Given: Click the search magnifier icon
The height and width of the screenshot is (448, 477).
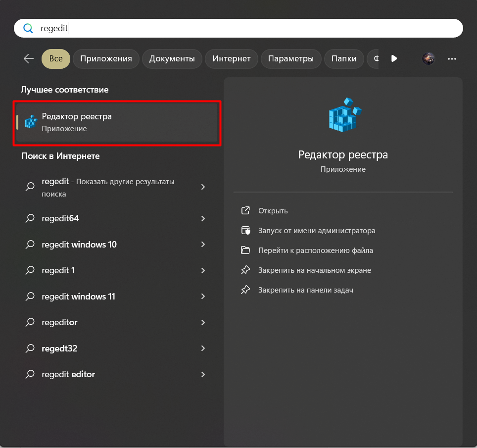Looking at the screenshot, I should point(28,28).
